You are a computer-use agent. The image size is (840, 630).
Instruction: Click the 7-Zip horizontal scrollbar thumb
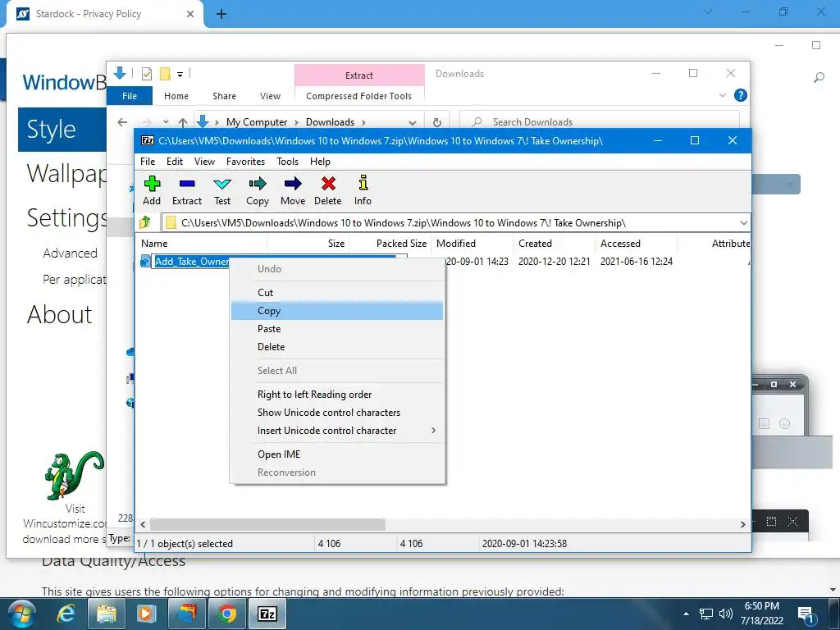tap(267, 524)
